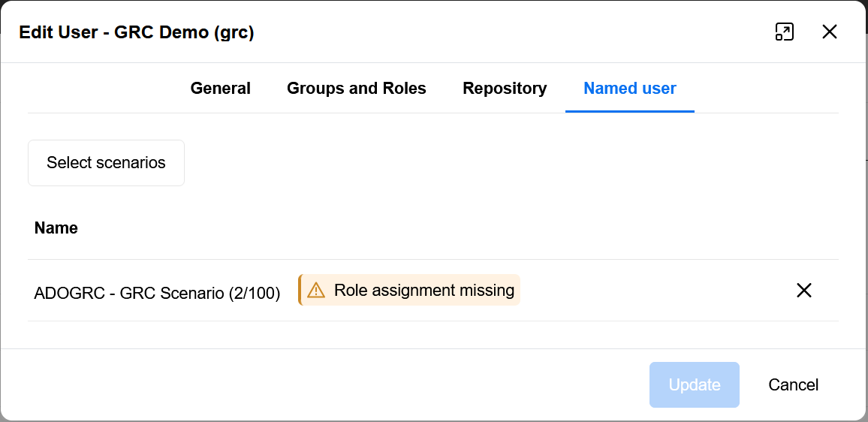This screenshot has width=868, height=422.
Task: Click the Name column header
Action: coord(56,228)
